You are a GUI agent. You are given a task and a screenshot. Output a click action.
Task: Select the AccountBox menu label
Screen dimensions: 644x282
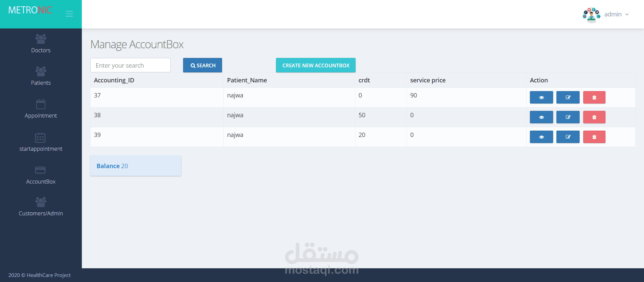(x=41, y=182)
